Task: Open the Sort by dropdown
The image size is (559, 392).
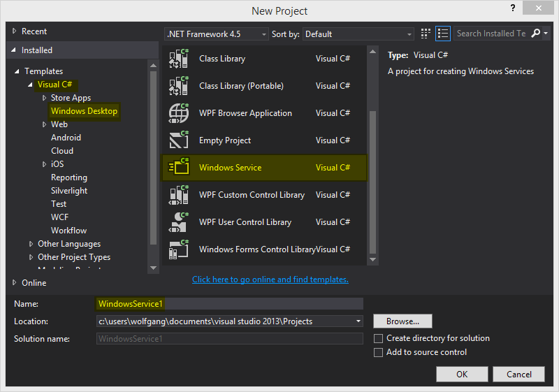Action: (x=359, y=34)
